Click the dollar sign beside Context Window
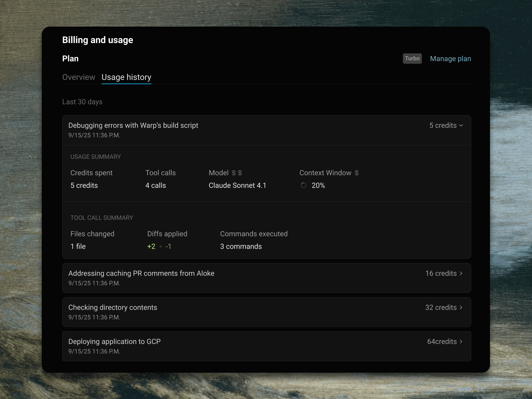The width and height of the screenshot is (532, 399). coord(357,173)
